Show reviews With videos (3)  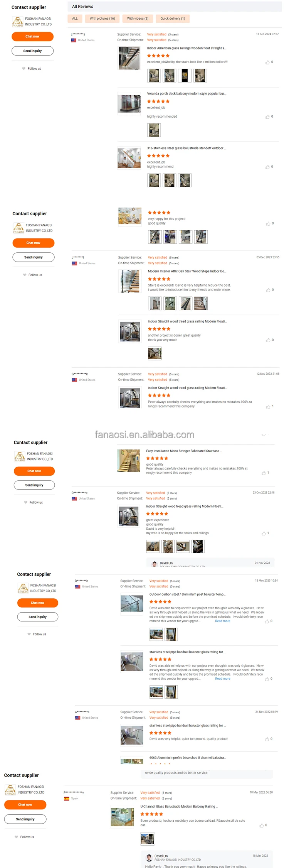pyautogui.click(x=138, y=19)
